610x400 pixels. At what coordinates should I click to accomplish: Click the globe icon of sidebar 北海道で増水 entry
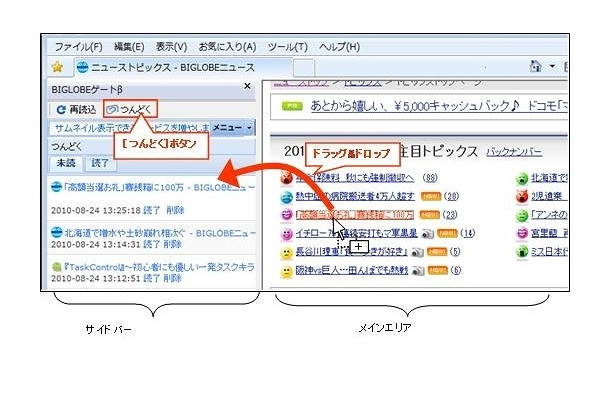click(x=56, y=233)
